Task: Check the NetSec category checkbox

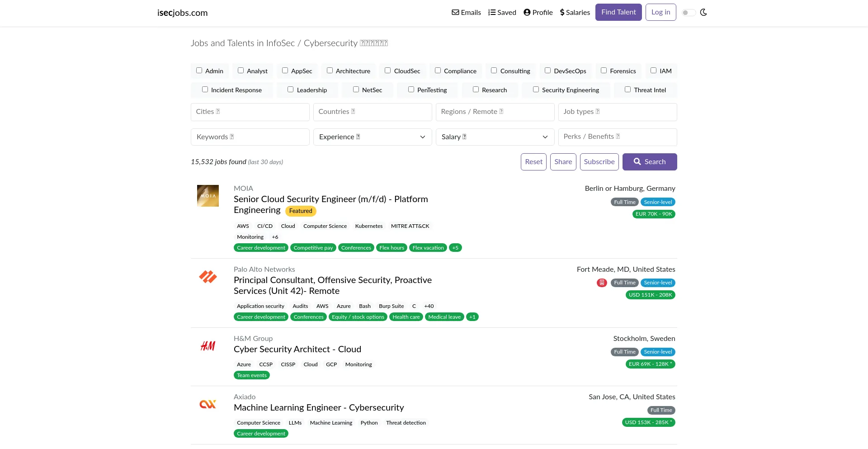Action: click(x=356, y=90)
